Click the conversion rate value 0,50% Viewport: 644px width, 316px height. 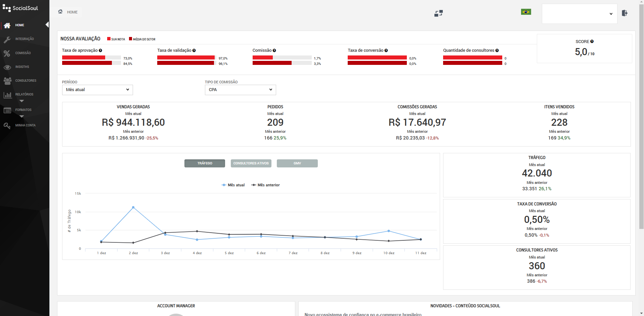click(537, 220)
